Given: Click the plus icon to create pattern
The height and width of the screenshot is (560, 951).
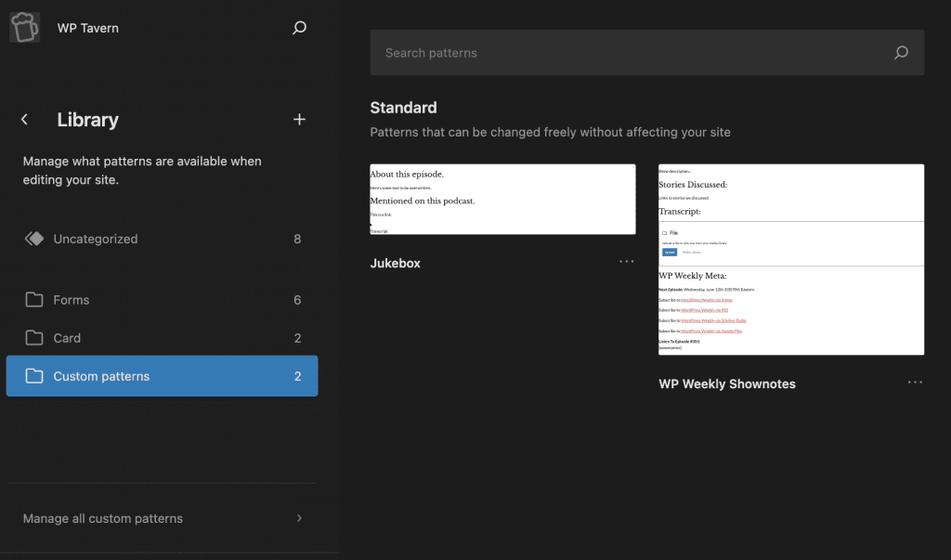Looking at the screenshot, I should tap(299, 120).
